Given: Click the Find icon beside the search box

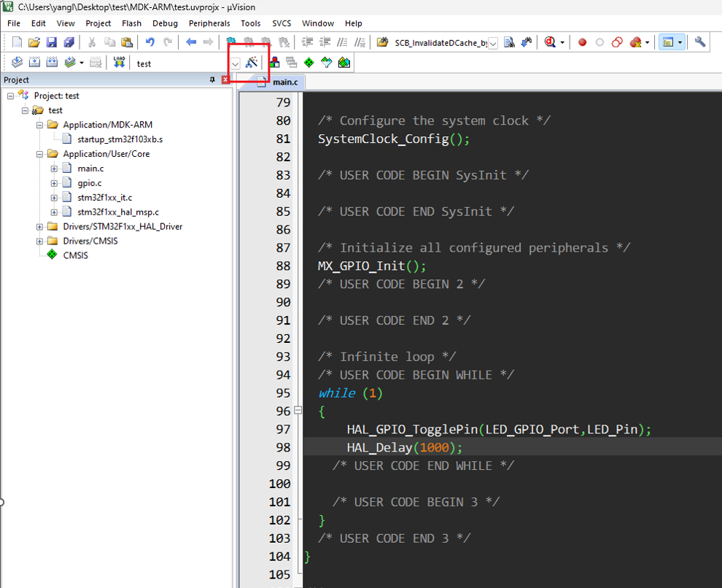Looking at the screenshot, I should click(509, 42).
